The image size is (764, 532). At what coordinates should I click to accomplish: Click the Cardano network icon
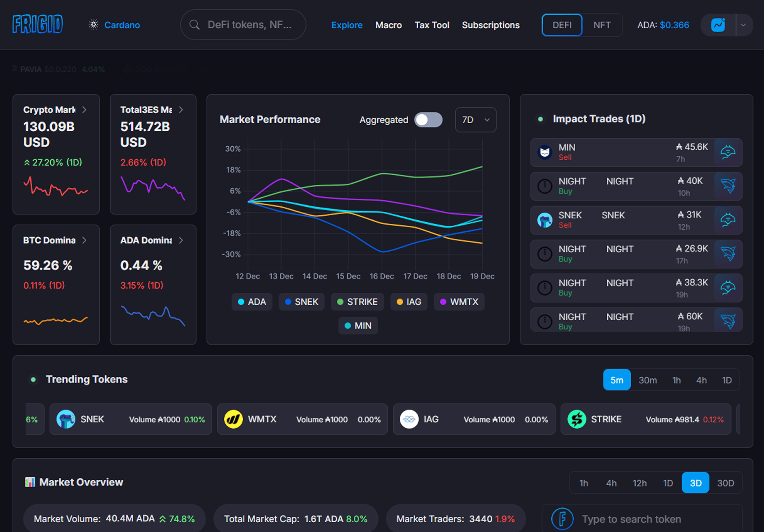[x=94, y=25]
